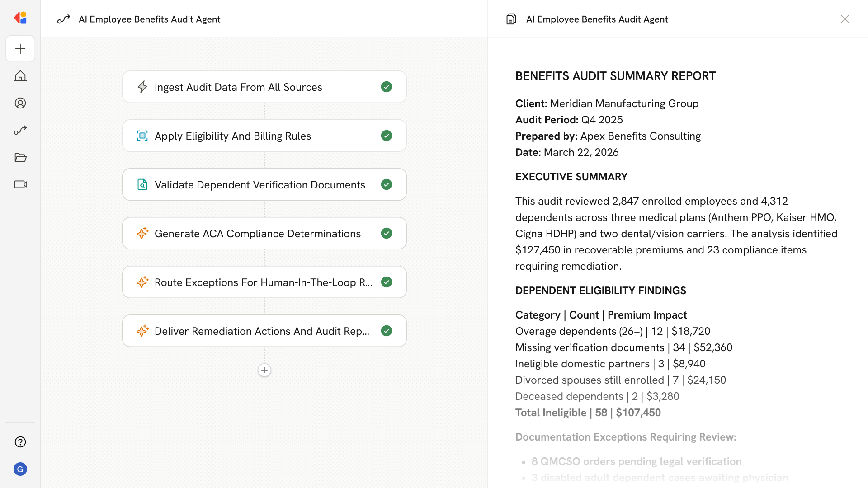The image size is (868, 488).
Task: Select Route Exceptions For Human-In-The-Loop step
Action: (x=263, y=282)
